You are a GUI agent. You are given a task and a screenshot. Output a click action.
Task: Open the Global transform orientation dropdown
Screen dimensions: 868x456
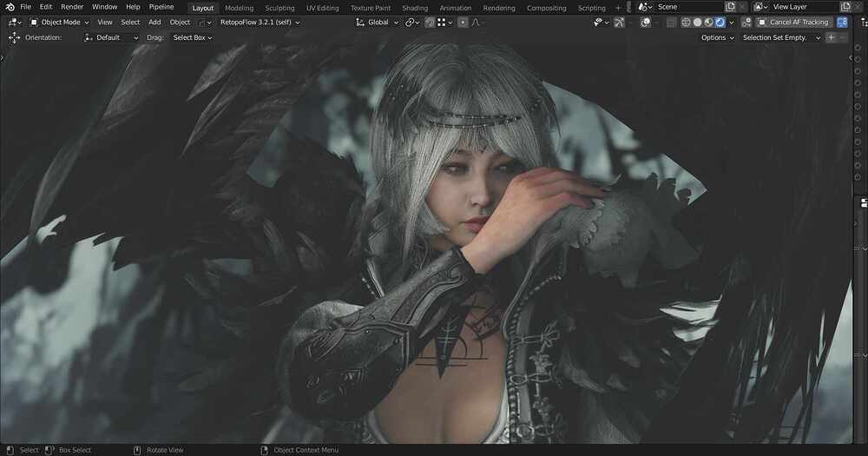click(x=377, y=23)
